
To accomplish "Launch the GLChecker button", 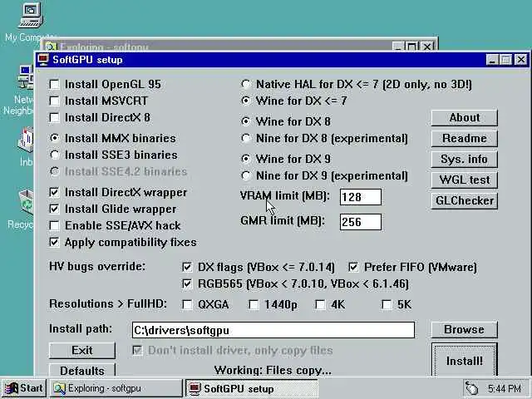I will tap(464, 200).
